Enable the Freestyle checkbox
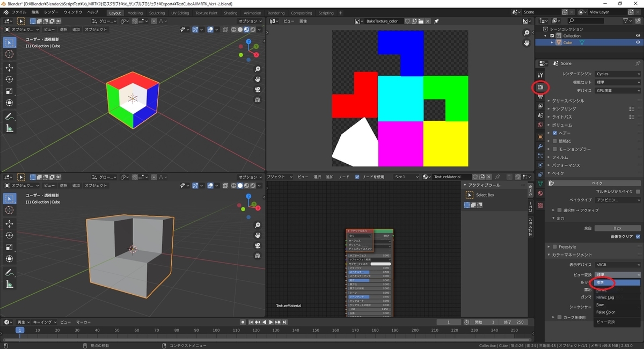 coord(555,247)
